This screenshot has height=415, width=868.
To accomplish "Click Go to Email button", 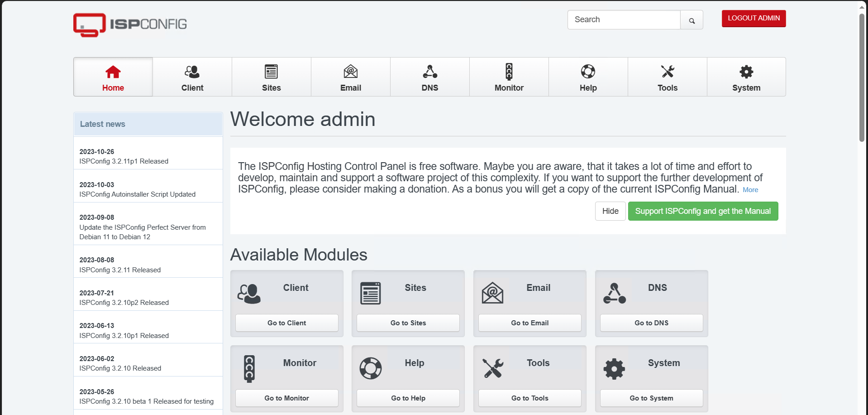I will [x=530, y=323].
